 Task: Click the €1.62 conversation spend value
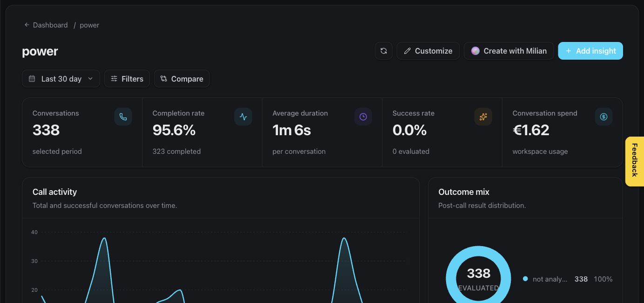tap(531, 130)
